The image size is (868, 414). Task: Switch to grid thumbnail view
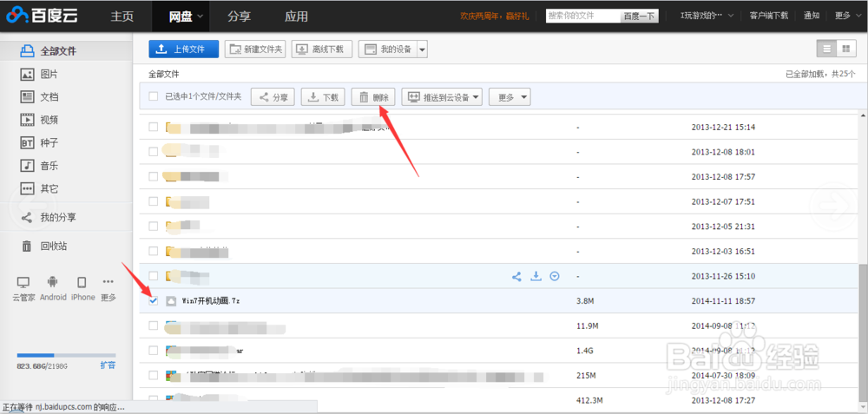845,49
